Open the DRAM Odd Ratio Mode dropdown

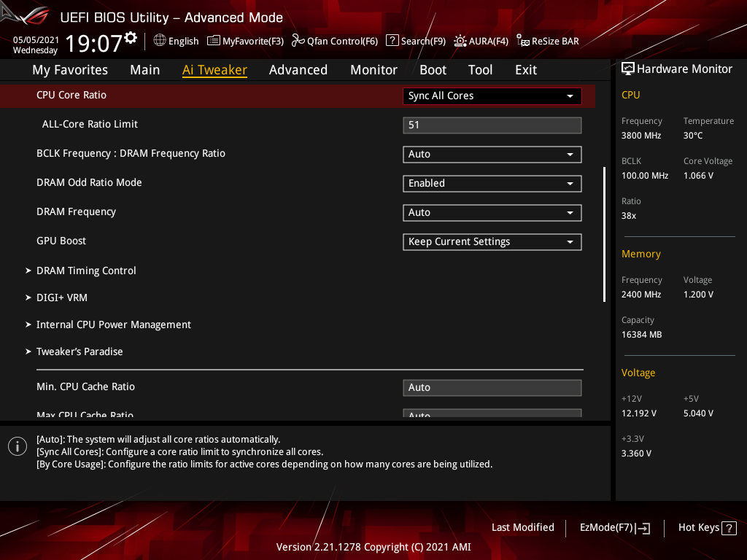coord(492,183)
